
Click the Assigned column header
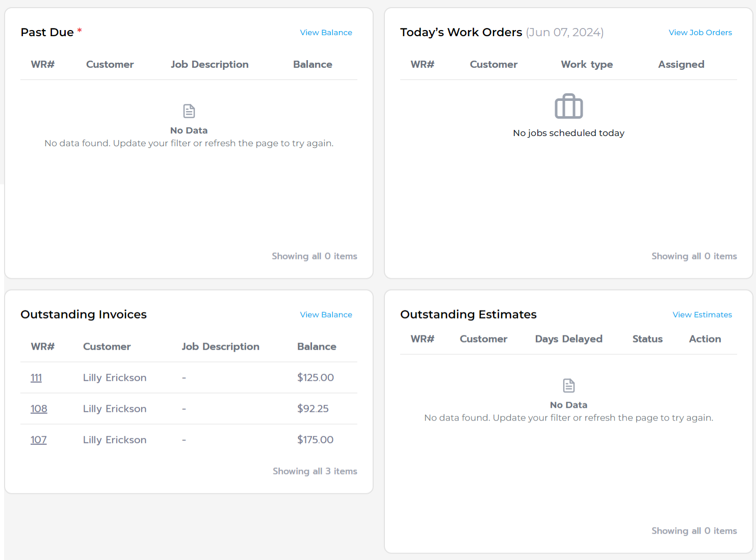[x=681, y=64]
